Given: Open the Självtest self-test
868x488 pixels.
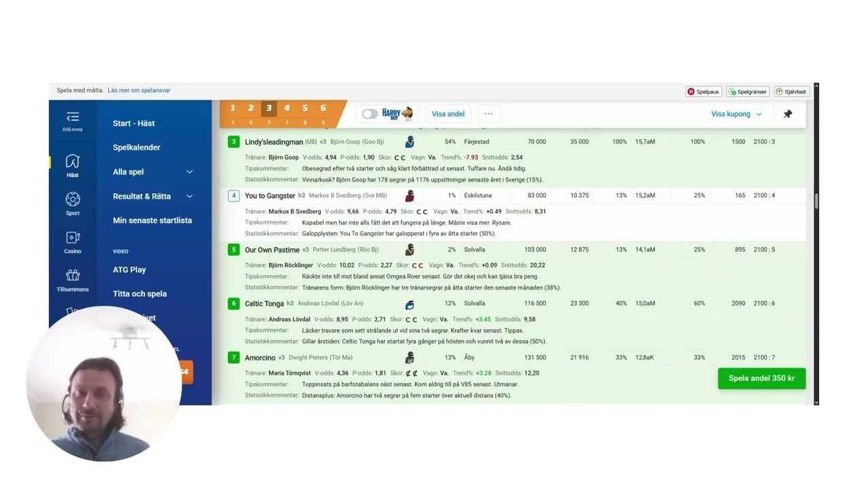Looking at the screenshot, I should [x=791, y=91].
